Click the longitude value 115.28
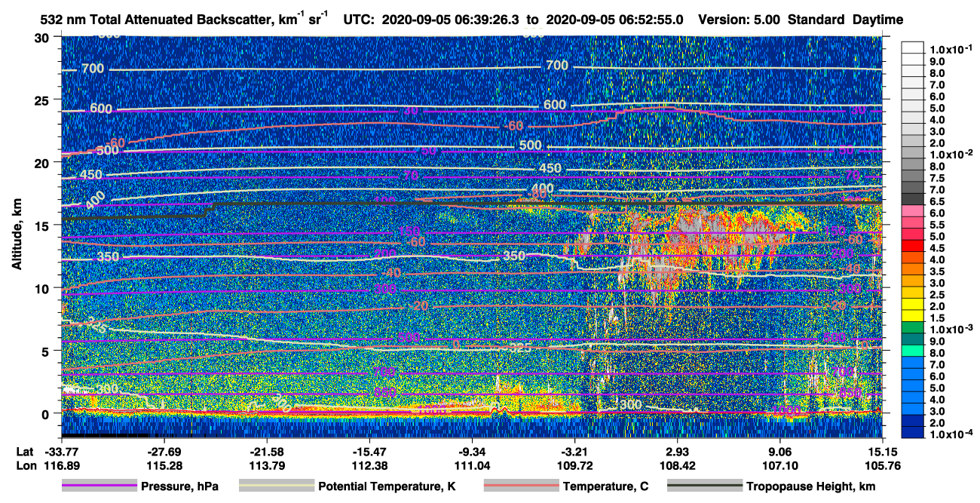 click(164, 465)
